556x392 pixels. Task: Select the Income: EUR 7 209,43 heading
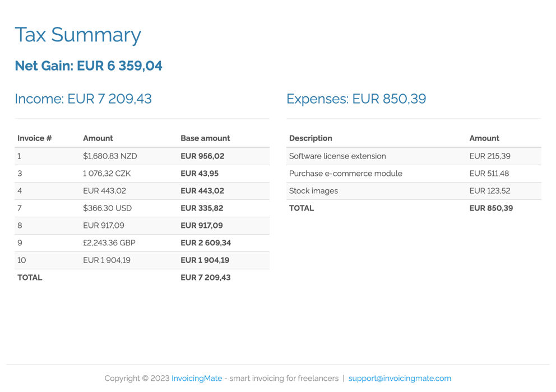pos(83,99)
